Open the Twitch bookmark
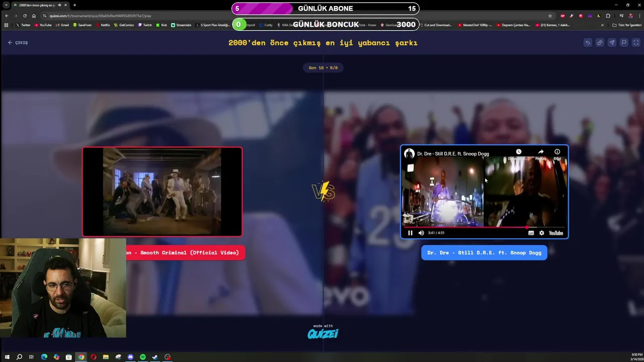 [x=145, y=25]
